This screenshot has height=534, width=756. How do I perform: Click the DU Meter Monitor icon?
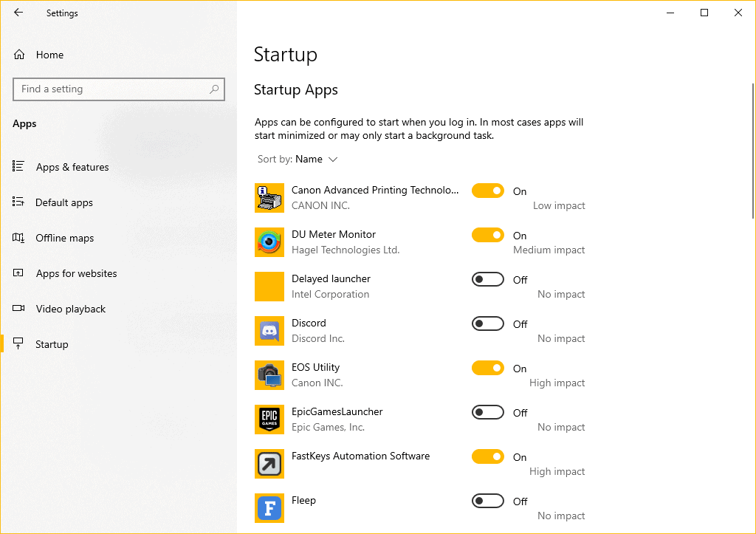269,242
